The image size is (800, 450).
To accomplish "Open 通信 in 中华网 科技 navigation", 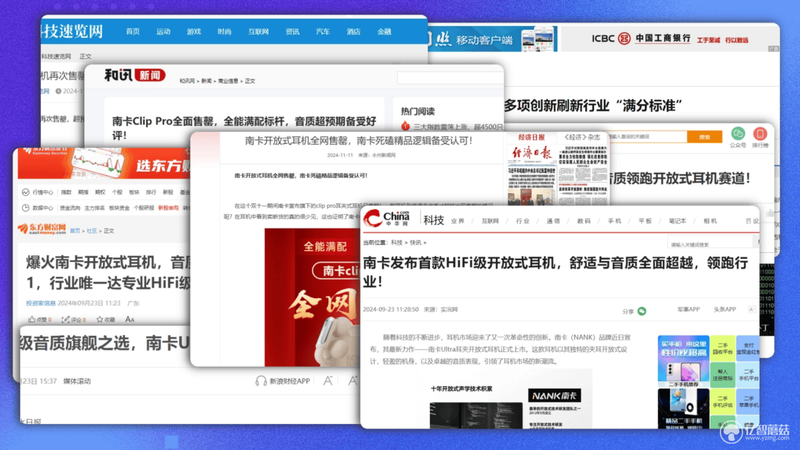I will (x=553, y=221).
